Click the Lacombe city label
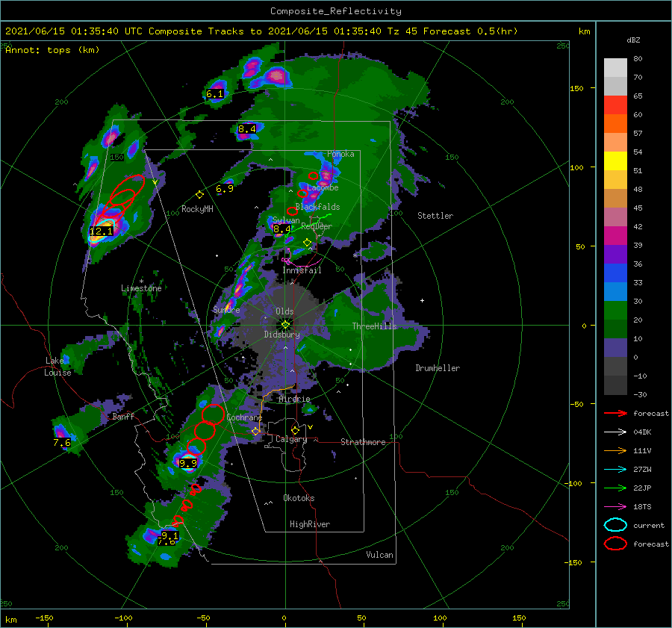 [323, 187]
